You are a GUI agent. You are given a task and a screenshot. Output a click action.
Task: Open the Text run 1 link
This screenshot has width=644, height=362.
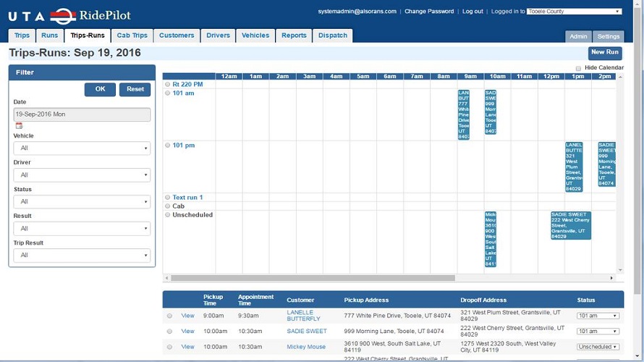point(187,197)
